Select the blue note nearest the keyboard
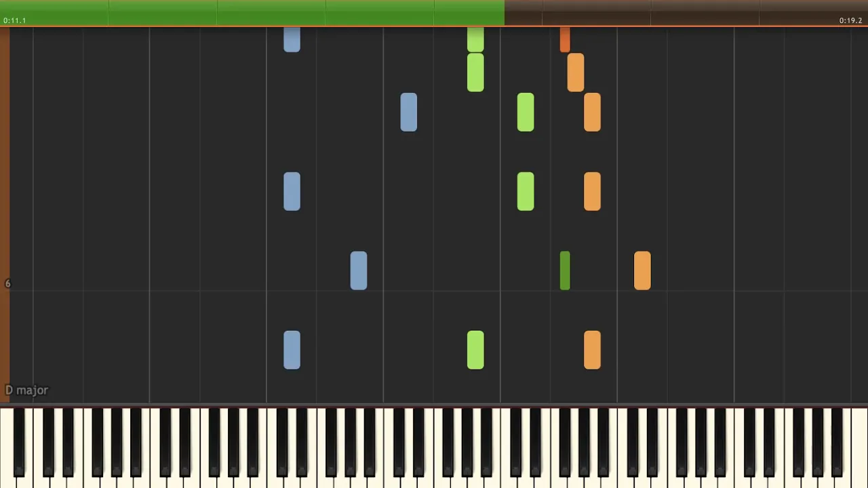Screen dimensions: 868x488 tap(292, 350)
